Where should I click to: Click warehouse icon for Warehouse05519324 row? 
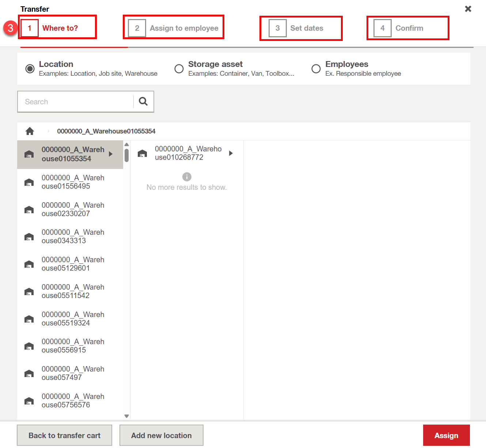[29, 319]
